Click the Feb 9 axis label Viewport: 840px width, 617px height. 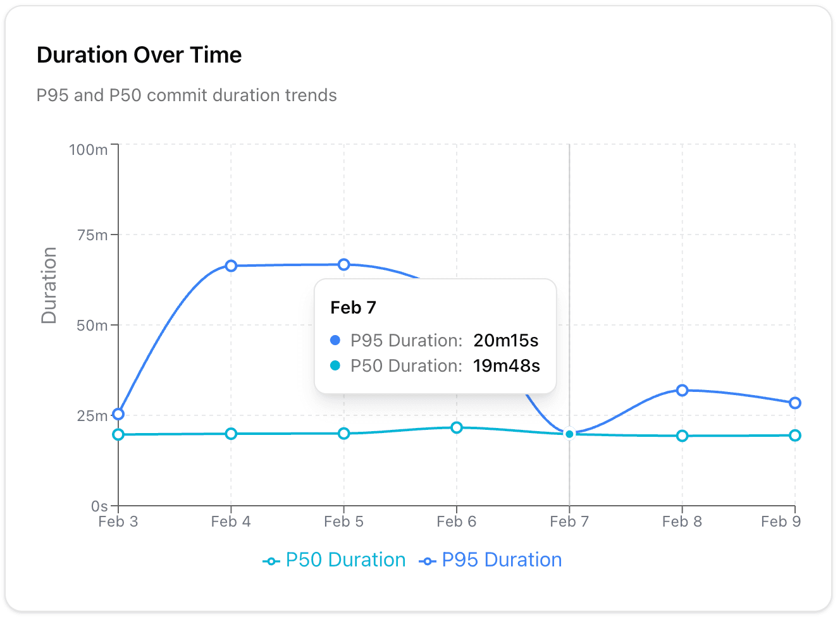click(x=782, y=522)
